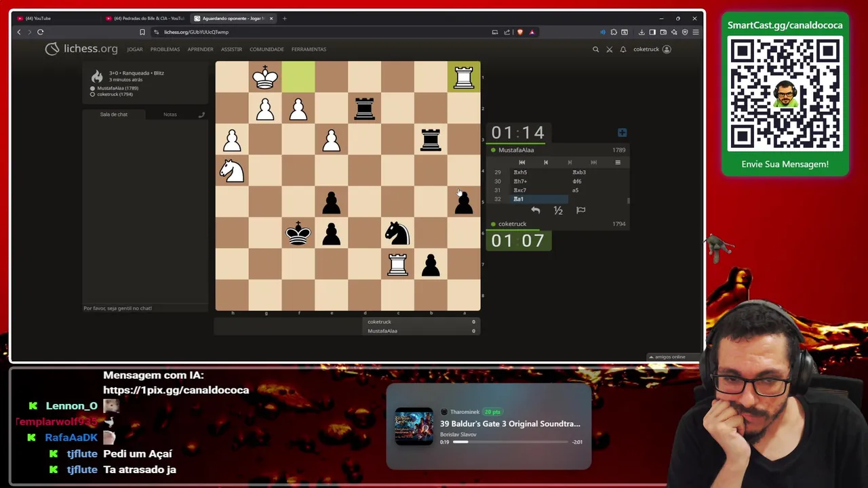Open lichess search magnifier icon
868x488 pixels.
point(595,49)
